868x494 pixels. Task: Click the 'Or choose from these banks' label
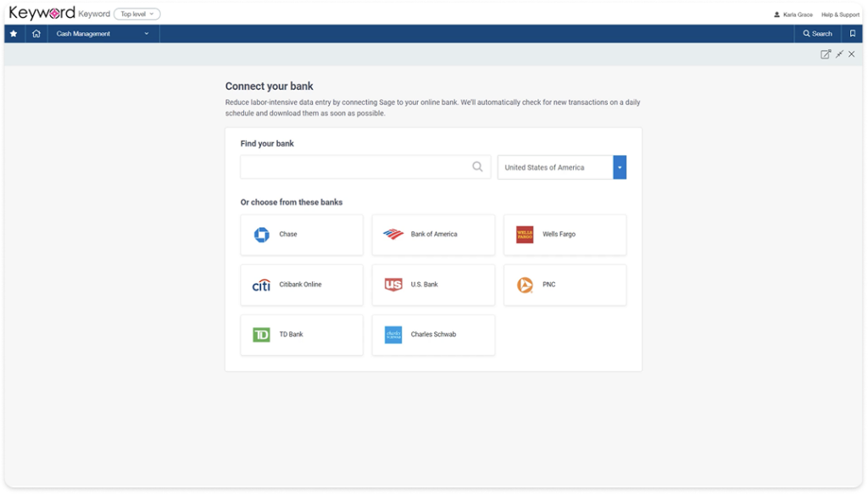(292, 203)
